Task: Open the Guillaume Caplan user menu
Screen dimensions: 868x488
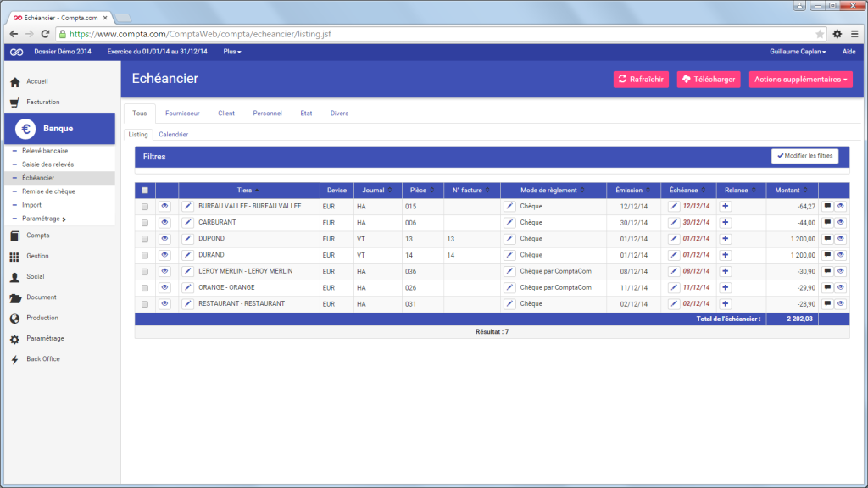Action: (798, 52)
